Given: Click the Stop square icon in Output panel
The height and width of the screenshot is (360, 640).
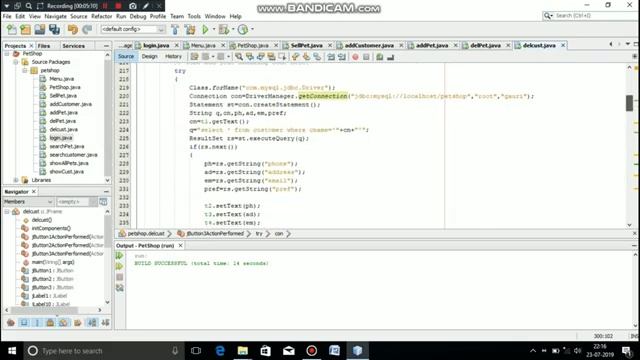Looking at the screenshot, I should pos(120,277).
